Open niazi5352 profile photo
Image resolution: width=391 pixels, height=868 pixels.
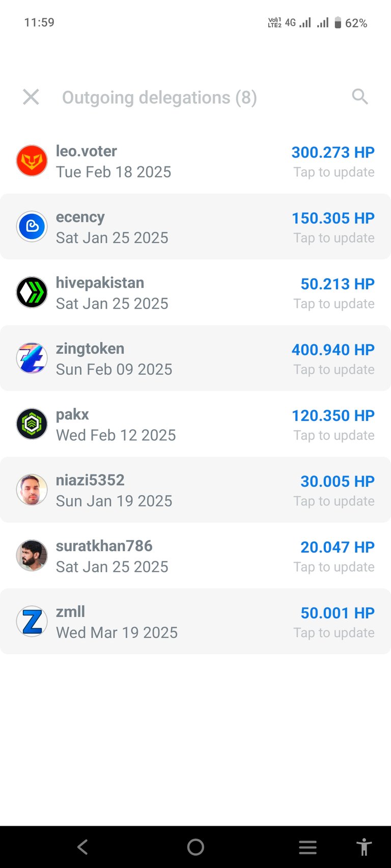[32, 490]
